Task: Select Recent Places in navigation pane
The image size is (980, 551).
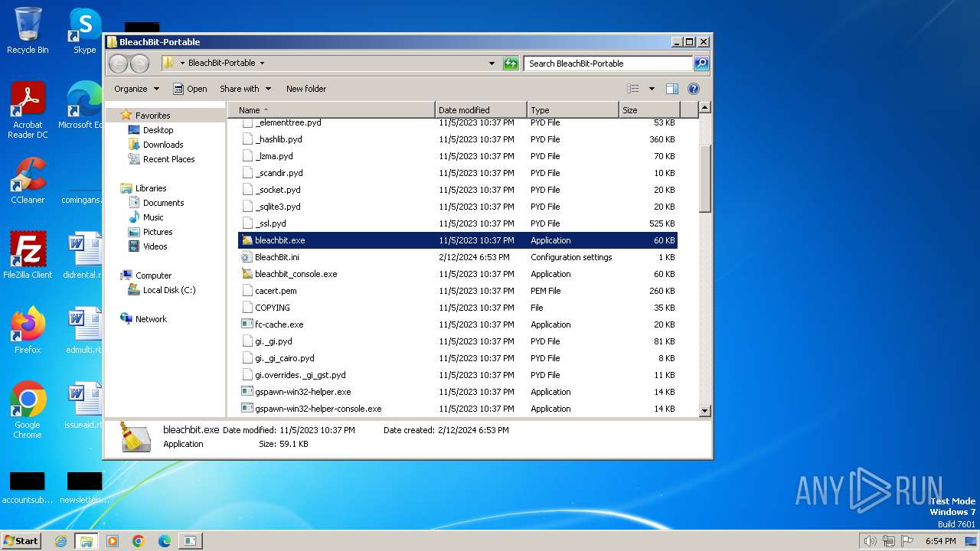Action: pyautogui.click(x=169, y=159)
